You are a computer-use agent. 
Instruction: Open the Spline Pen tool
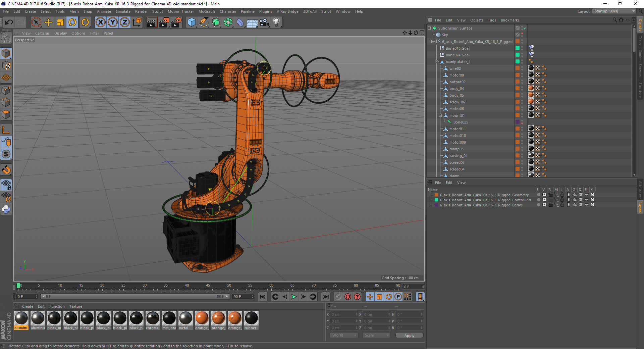tap(204, 22)
